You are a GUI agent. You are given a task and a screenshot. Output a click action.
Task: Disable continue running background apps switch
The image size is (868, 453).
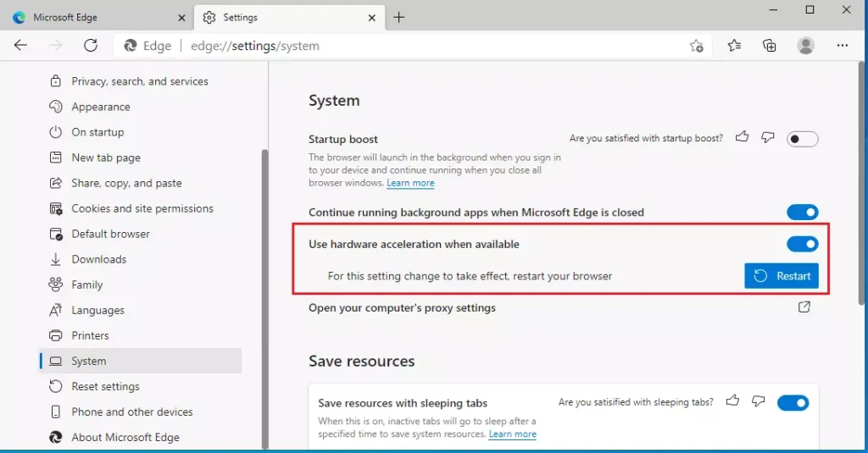(802, 212)
